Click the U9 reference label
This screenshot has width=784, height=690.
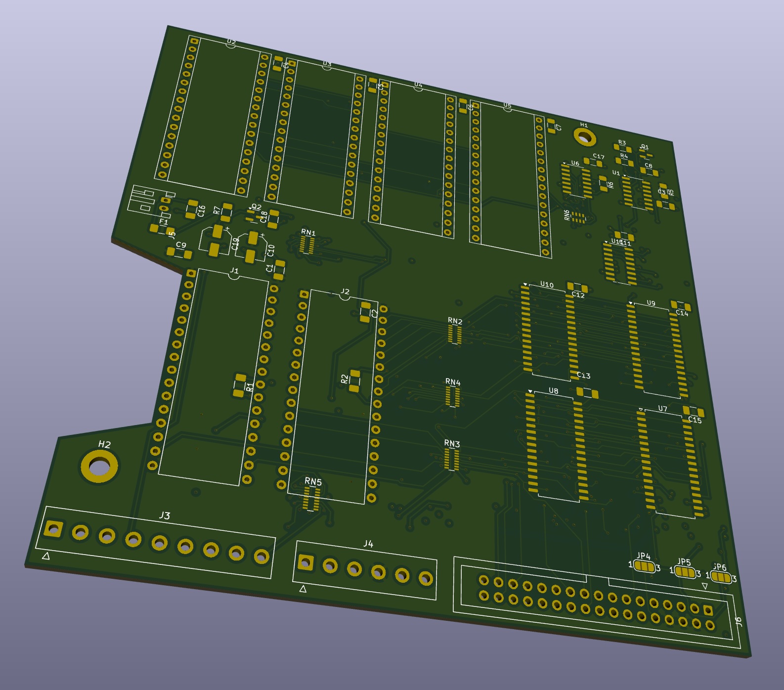click(651, 303)
